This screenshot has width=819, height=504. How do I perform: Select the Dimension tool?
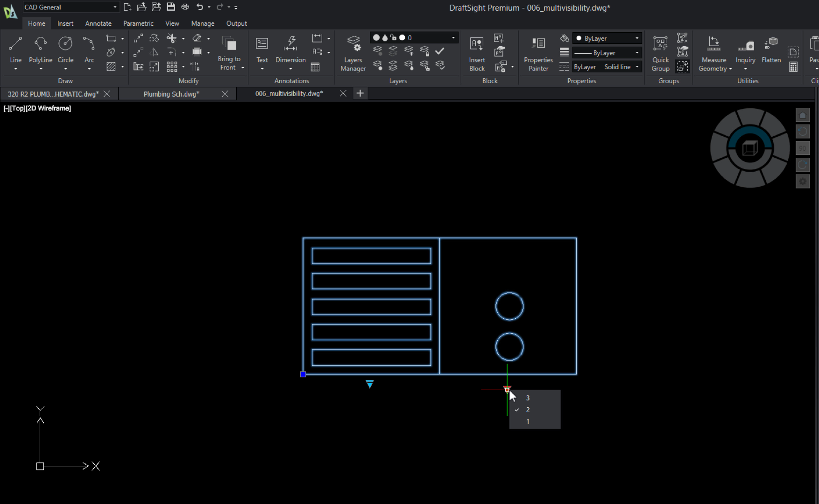coord(290,49)
